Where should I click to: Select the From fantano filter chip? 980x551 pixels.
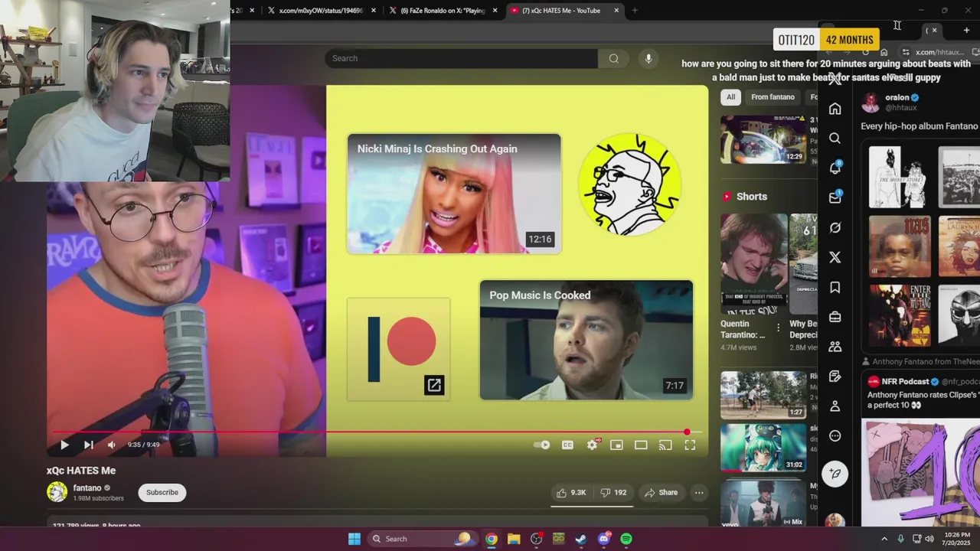[773, 96]
